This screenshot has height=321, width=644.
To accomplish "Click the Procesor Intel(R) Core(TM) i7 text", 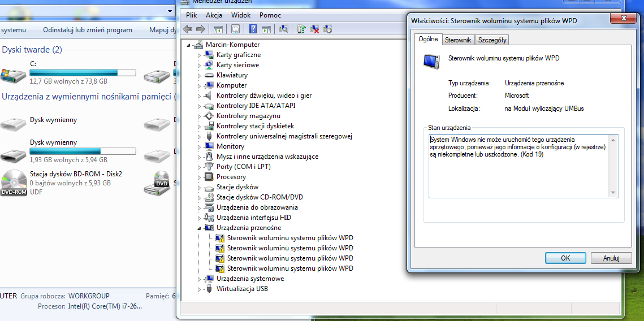I will pos(90,306).
